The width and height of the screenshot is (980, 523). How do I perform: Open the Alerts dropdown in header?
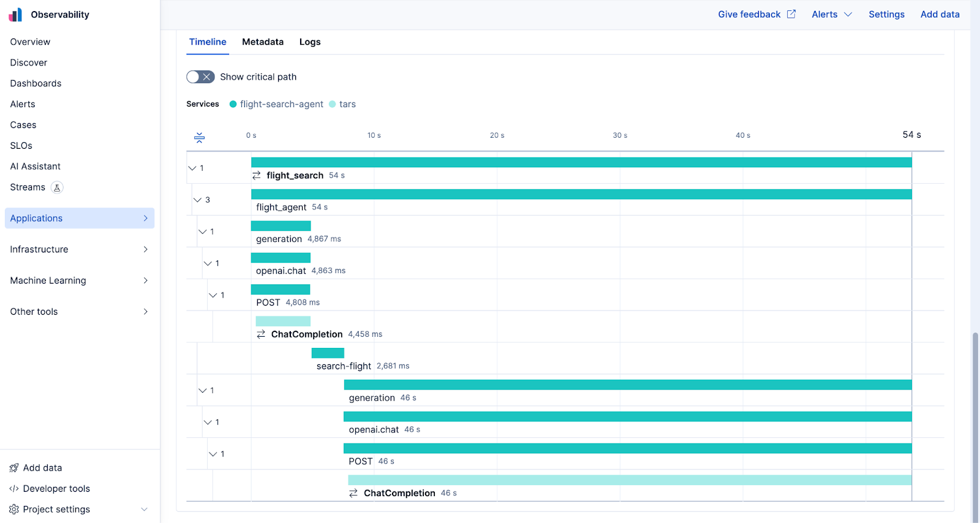tap(831, 14)
